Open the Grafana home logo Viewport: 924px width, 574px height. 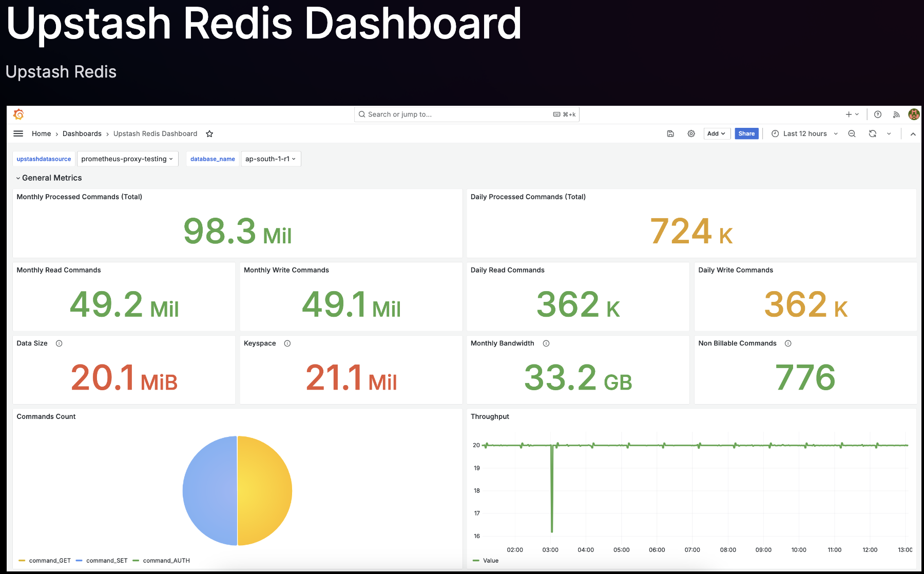[x=18, y=114]
